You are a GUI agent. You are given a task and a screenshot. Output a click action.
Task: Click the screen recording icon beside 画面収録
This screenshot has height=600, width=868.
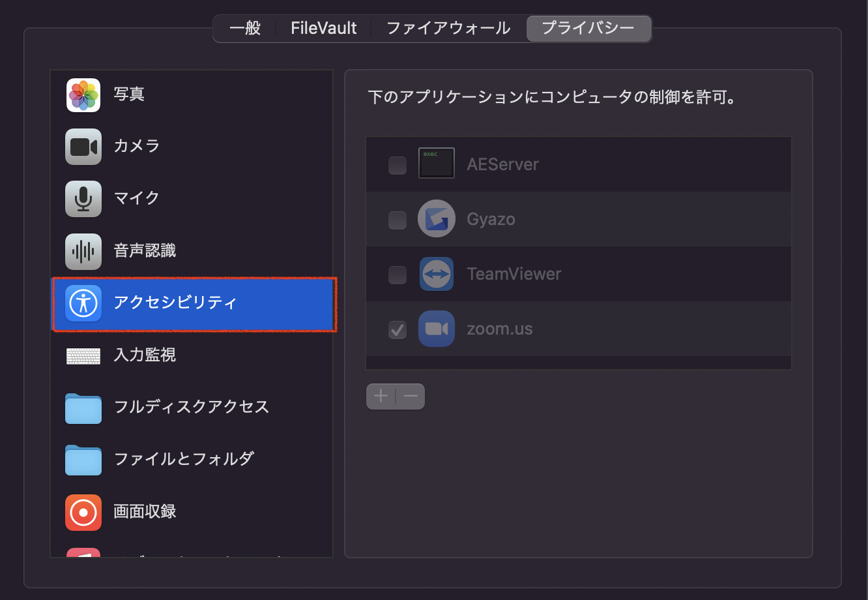pyautogui.click(x=83, y=513)
